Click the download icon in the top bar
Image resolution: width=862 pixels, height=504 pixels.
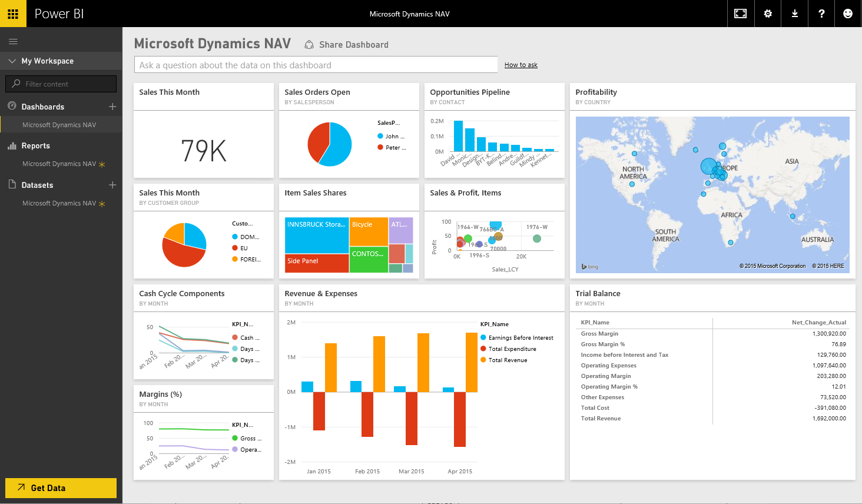[794, 13]
